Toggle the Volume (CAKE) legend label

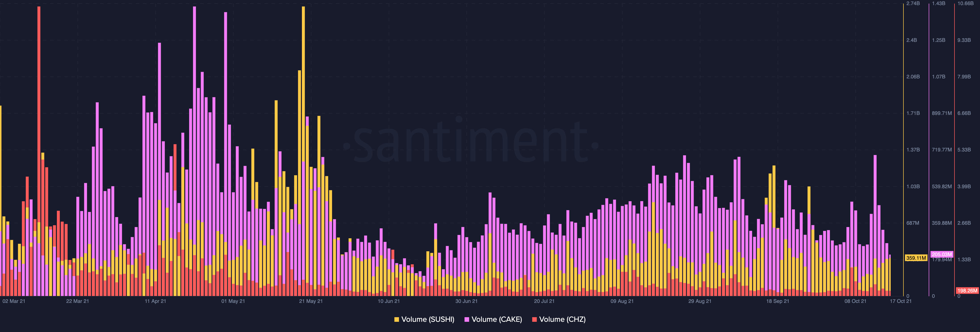tap(496, 319)
